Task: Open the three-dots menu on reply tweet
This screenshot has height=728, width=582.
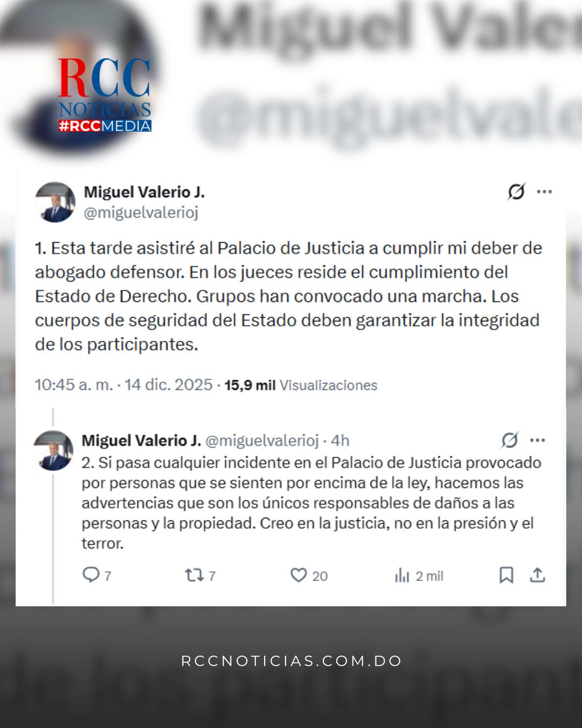Action: pyautogui.click(x=537, y=441)
